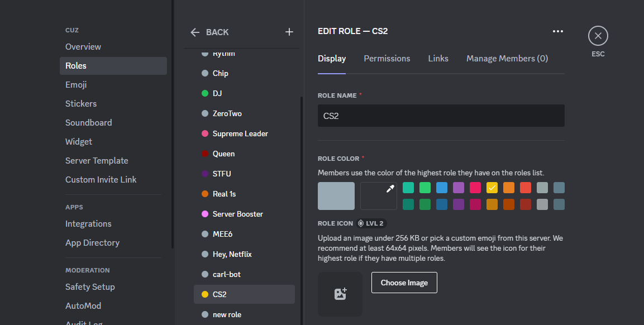Choose the blue color swatch
This screenshot has height=325, width=644.
coord(442,188)
